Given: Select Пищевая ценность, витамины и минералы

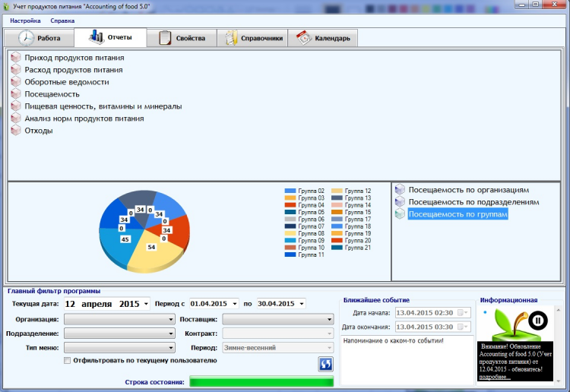Looking at the screenshot, I should tap(103, 106).
